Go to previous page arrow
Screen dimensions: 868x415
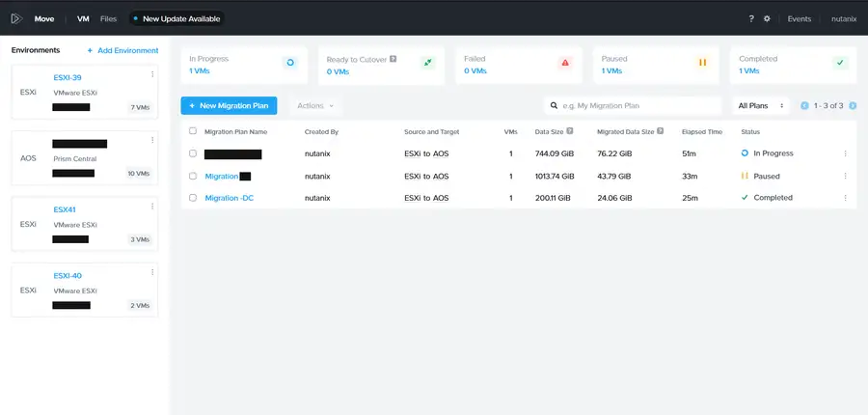tap(805, 105)
